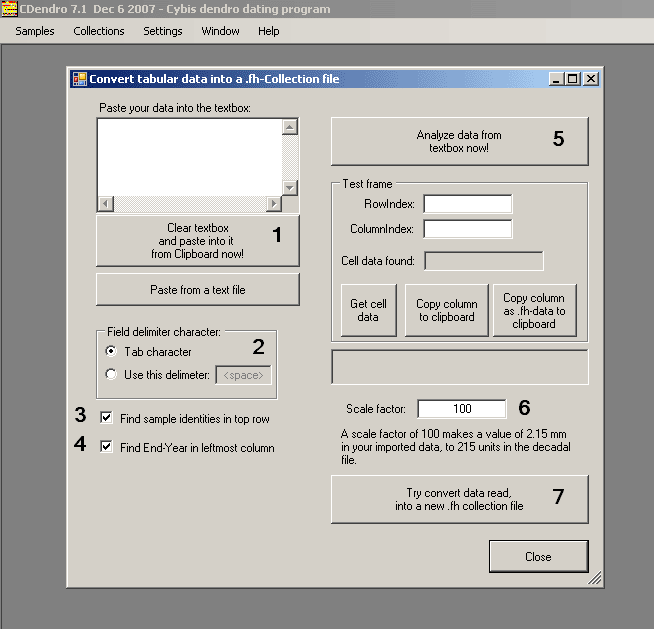Open the Settings menu
The height and width of the screenshot is (629, 654).
[x=163, y=31]
